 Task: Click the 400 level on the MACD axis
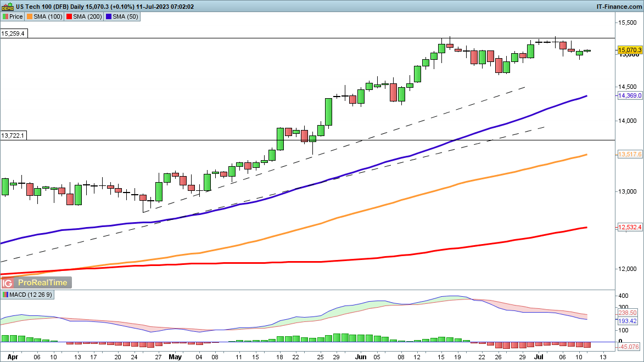pyautogui.click(x=623, y=296)
